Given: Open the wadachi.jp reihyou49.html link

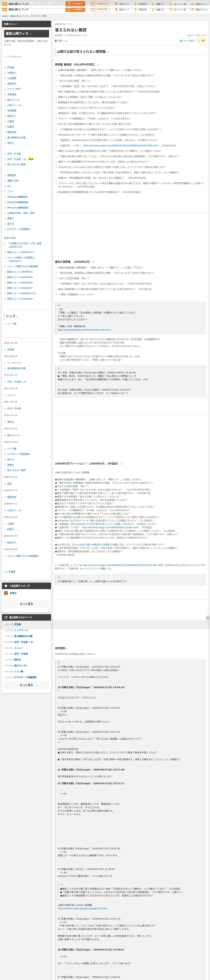Looking at the screenshot, I should 84,330.
